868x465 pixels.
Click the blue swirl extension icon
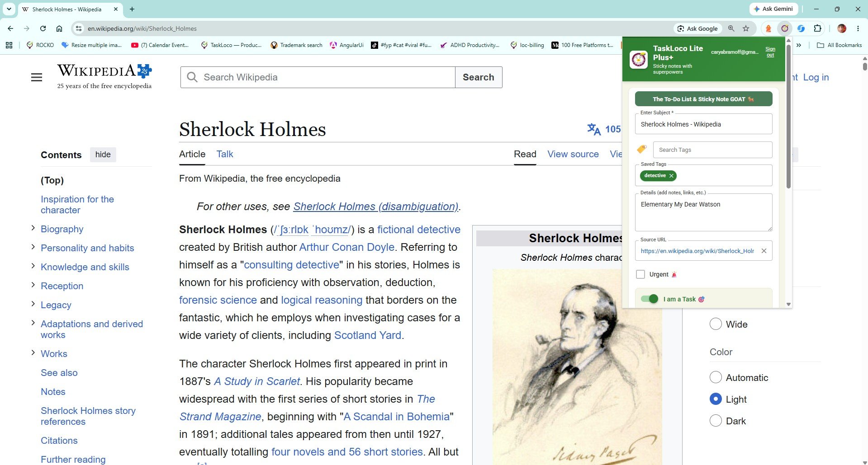click(801, 28)
